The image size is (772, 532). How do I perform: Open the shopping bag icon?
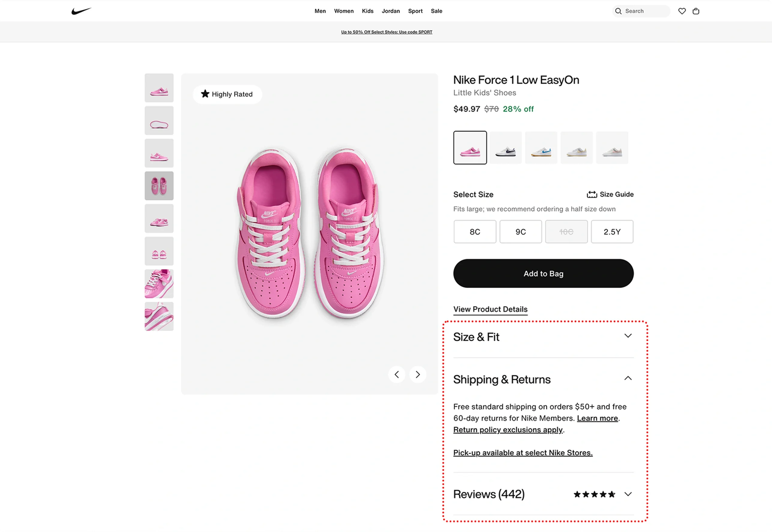click(x=696, y=11)
